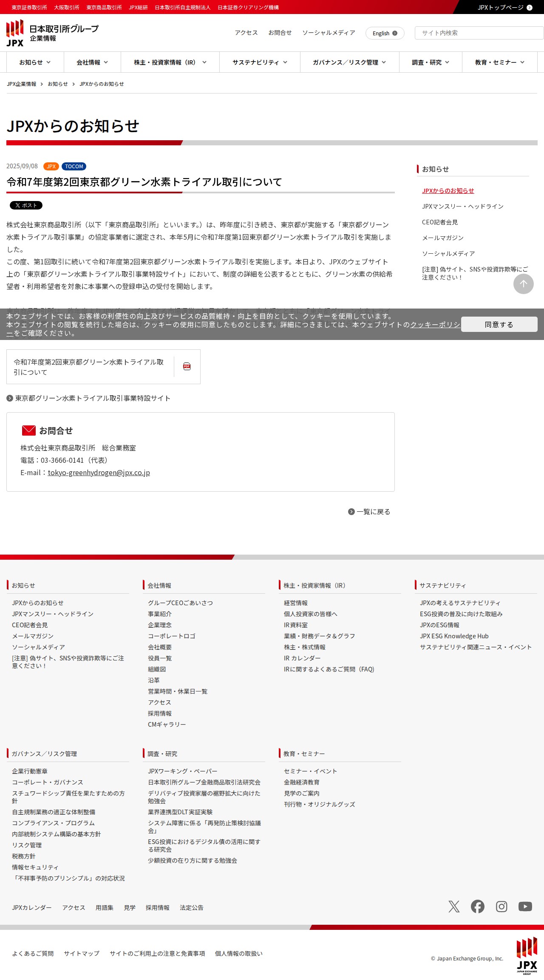544x980 pixels.
Task: Switch language with the English button
Action: coord(385,33)
